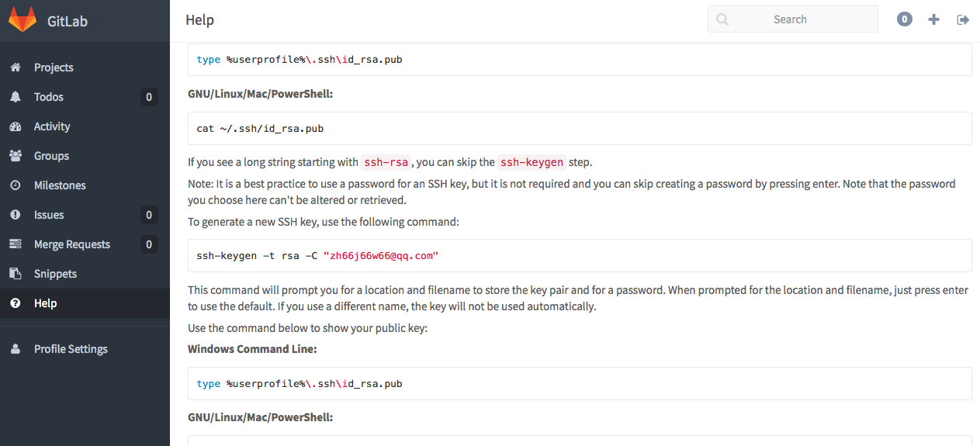Click the GitLab fox logo
Viewport: 980px width, 446px height.
pyautogui.click(x=23, y=20)
